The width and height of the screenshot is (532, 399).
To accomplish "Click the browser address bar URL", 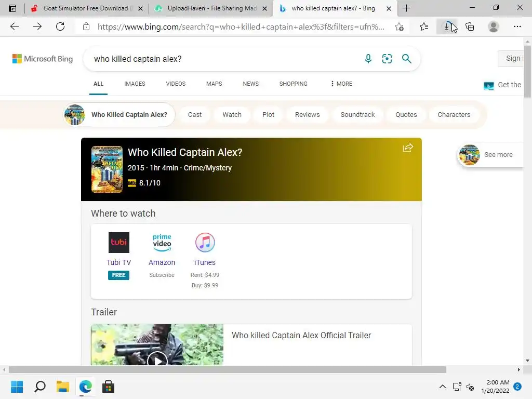I will click(x=241, y=27).
